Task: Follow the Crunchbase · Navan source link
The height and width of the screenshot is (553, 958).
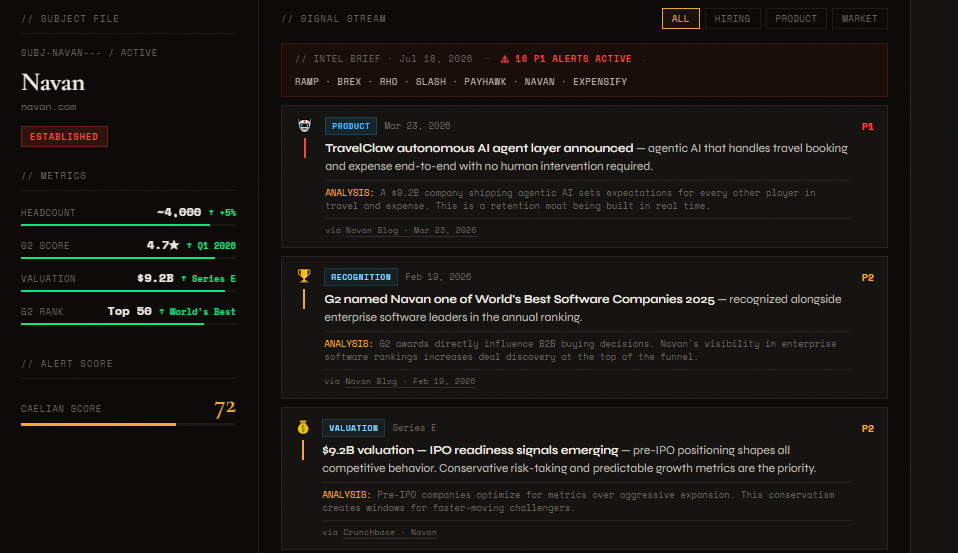Action: click(x=390, y=532)
